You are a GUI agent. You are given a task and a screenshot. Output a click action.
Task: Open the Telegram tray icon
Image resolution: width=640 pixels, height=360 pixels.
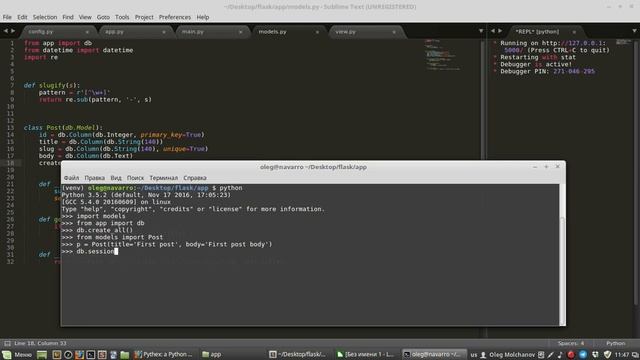point(583,355)
